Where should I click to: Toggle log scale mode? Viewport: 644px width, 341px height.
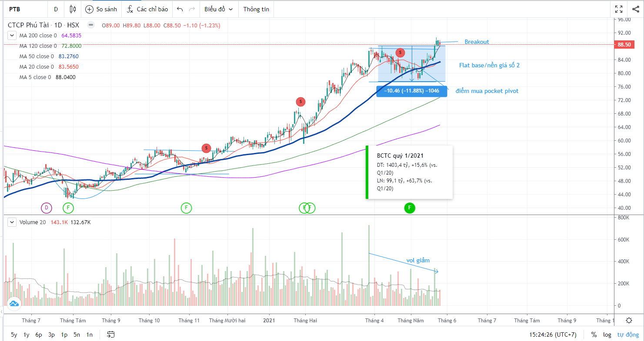607,334
